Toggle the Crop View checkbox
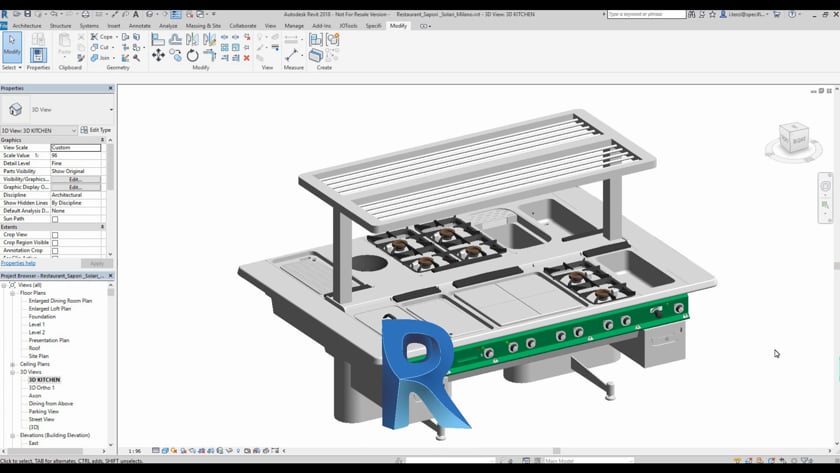840x473 pixels. point(55,235)
